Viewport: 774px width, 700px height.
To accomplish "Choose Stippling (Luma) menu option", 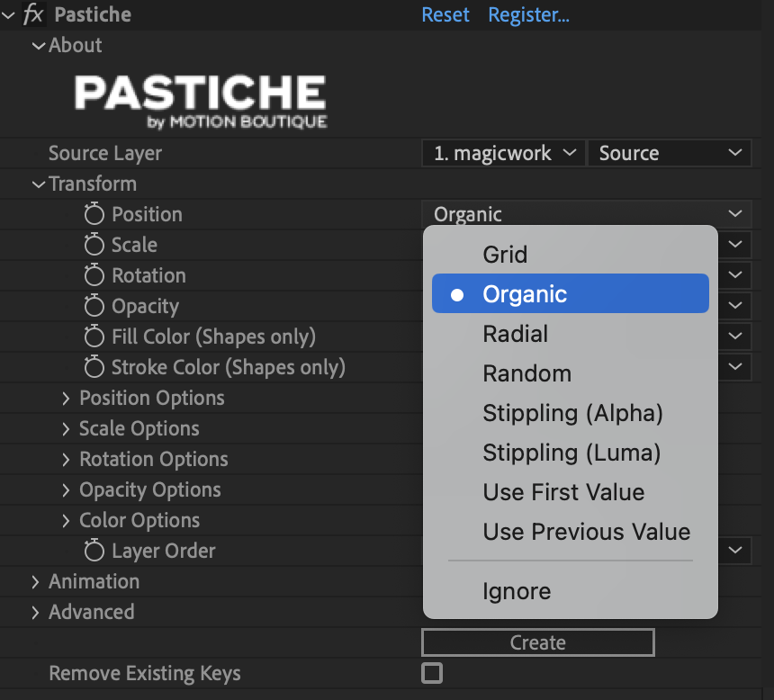I will (571, 453).
